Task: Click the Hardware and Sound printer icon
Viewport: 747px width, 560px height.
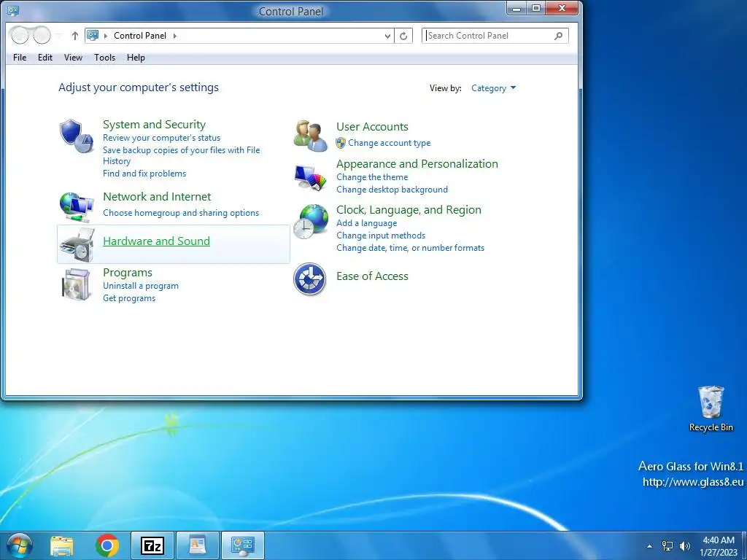Action: click(x=76, y=244)
